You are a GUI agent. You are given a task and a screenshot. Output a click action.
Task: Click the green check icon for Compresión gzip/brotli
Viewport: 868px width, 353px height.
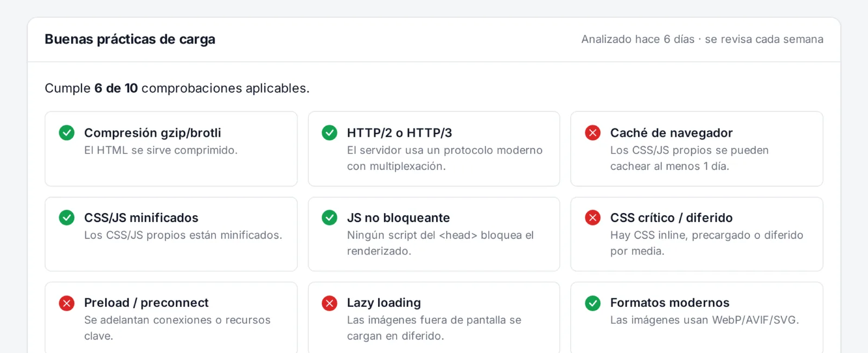pos(67,133)
